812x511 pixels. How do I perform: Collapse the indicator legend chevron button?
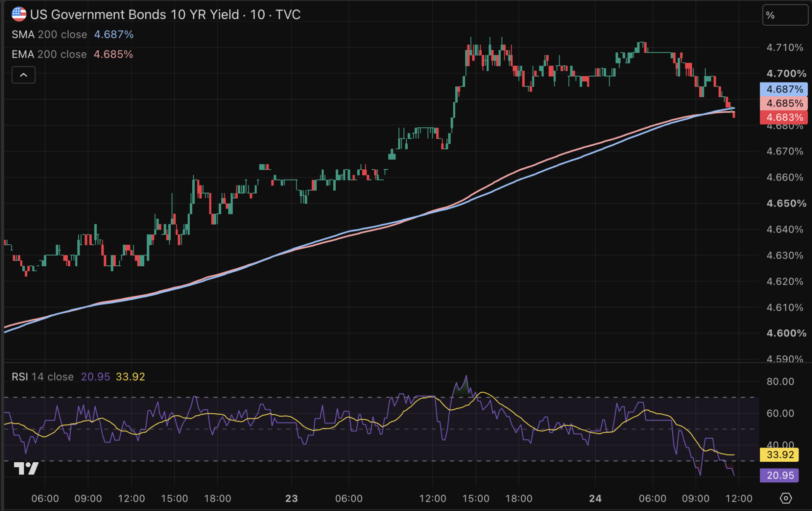24,75
